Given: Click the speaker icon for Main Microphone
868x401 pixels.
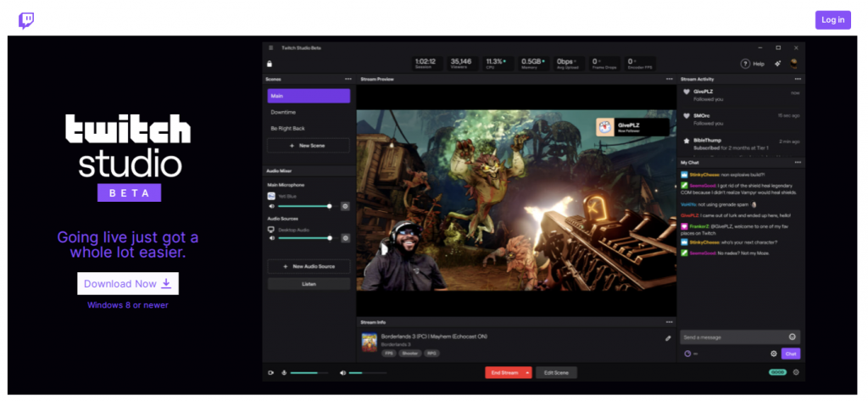Looking at the screenshot, I should (x=272, y=206).
